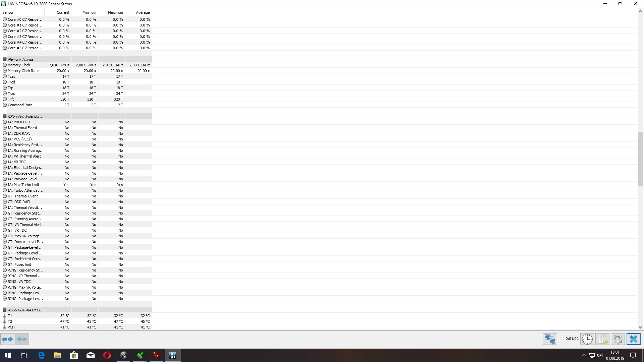Click the Sensor column header
This screenshot has width=644, height=362.
tap(23, 12)
